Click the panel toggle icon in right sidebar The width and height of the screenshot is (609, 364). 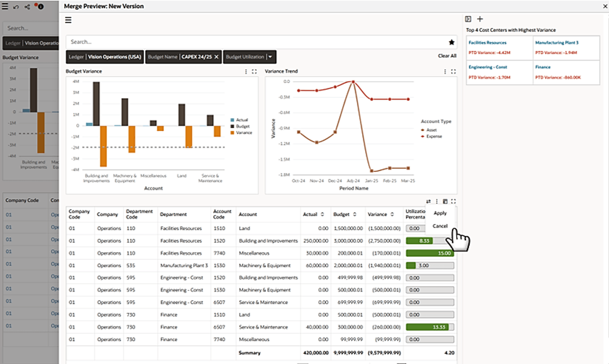click(x=468, y=19)
